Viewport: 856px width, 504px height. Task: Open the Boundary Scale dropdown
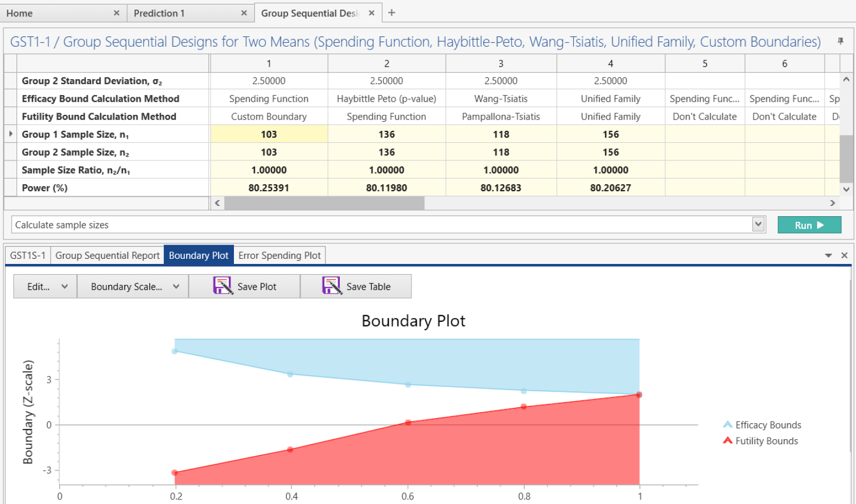click(132, 286)
